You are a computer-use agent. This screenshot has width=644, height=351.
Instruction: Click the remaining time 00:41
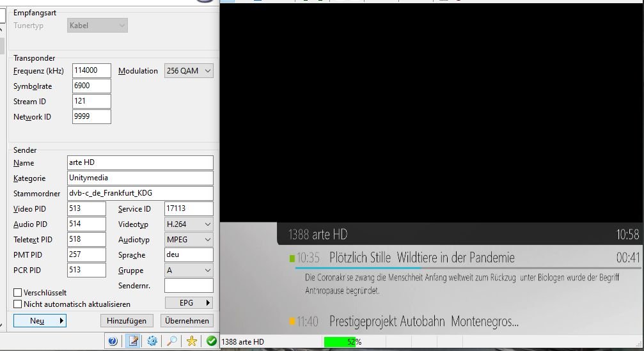[628, 258]
